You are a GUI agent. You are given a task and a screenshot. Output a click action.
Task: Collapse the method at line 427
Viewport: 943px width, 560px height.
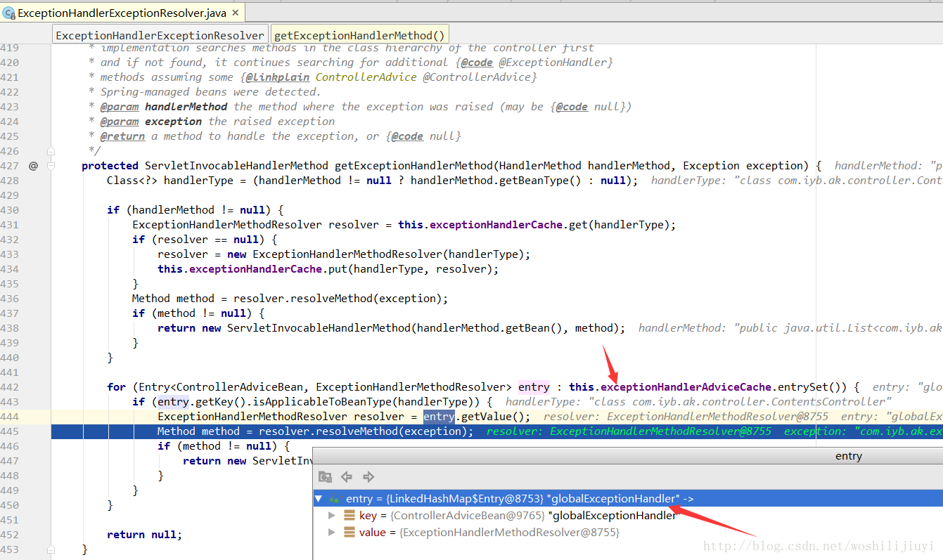[x=51, y=166]
